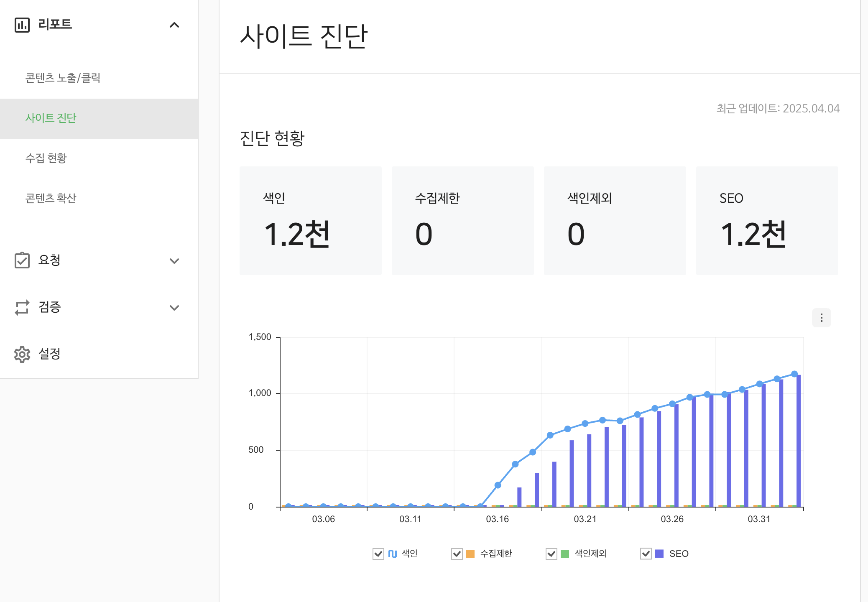
Task: Click the 검증 loop arrows icon
Action: (22, 307)
